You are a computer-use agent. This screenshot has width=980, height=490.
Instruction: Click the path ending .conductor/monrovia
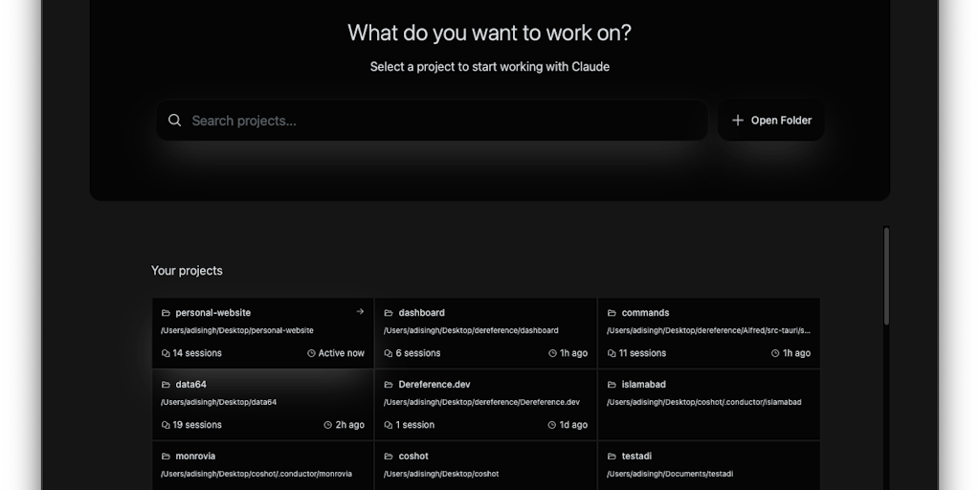point(256,475)
